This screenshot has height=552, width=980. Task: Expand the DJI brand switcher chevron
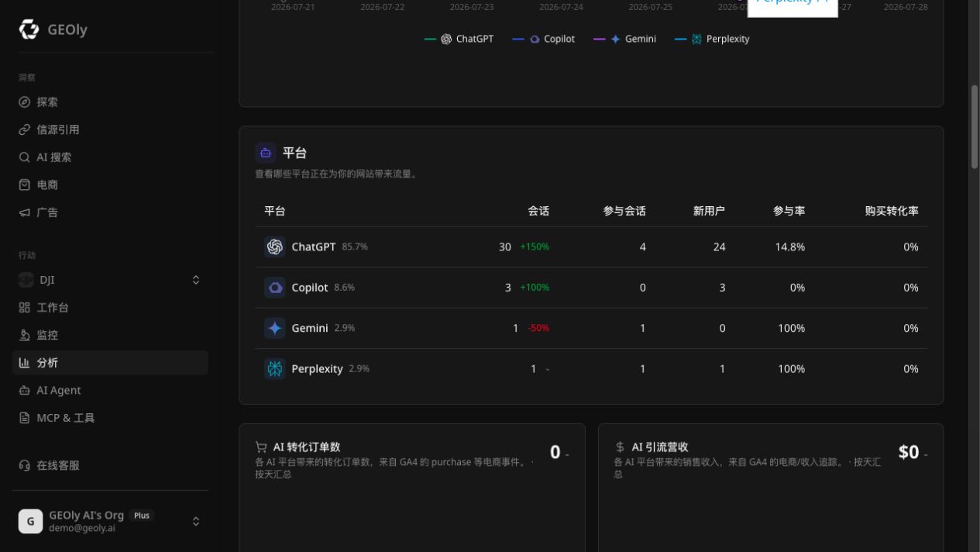pos(196,280)
